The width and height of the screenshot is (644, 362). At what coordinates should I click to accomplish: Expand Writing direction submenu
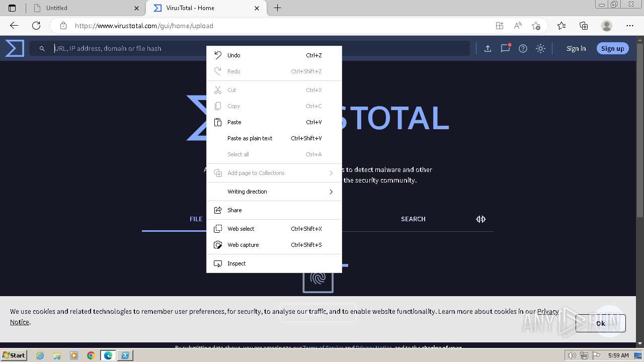coord(274,192)
